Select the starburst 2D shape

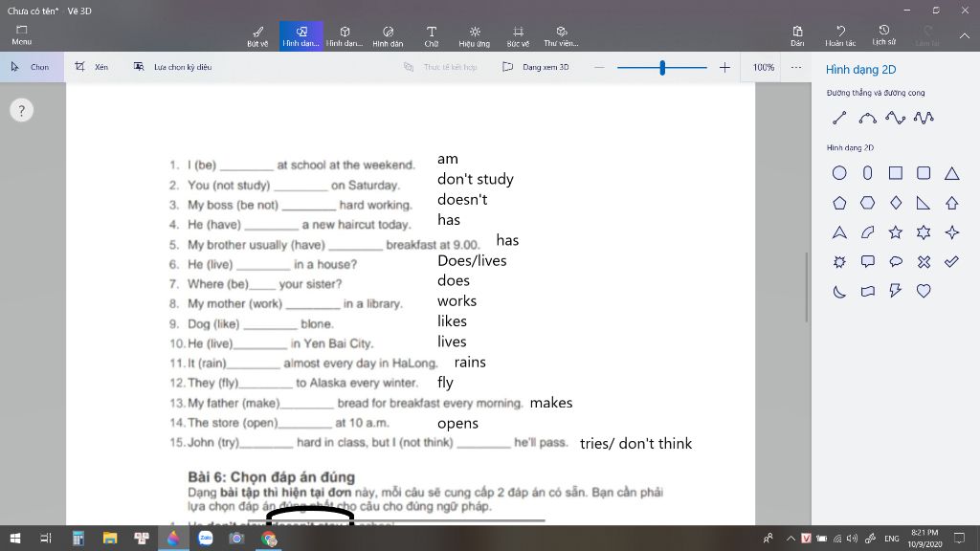pos(839,262)
